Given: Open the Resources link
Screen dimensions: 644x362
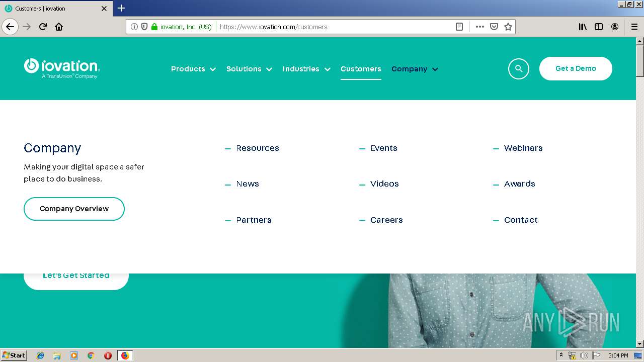Looking at the screenshot, I should point(258,148).
